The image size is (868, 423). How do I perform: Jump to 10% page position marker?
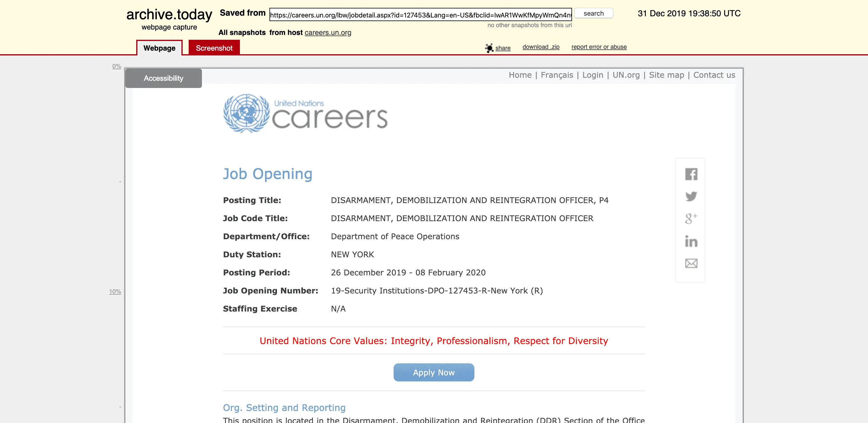click(x=115, y=291)
